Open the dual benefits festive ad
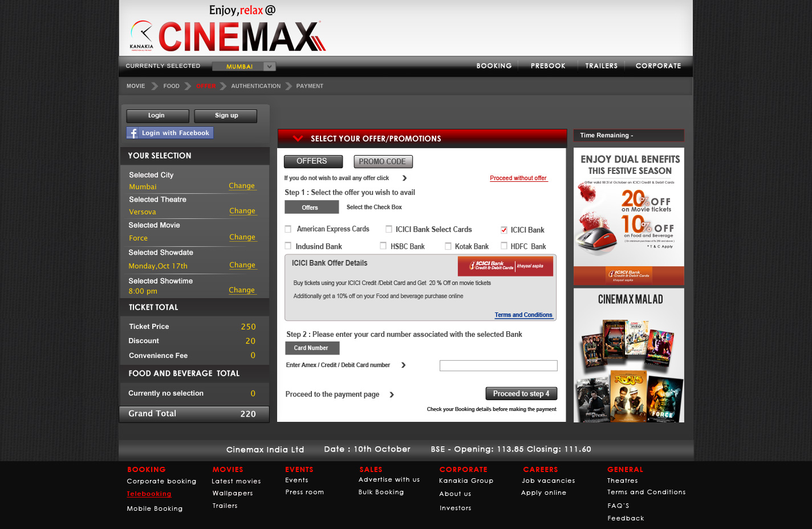Viewport: 812px width, 529px height. (629, 216)
